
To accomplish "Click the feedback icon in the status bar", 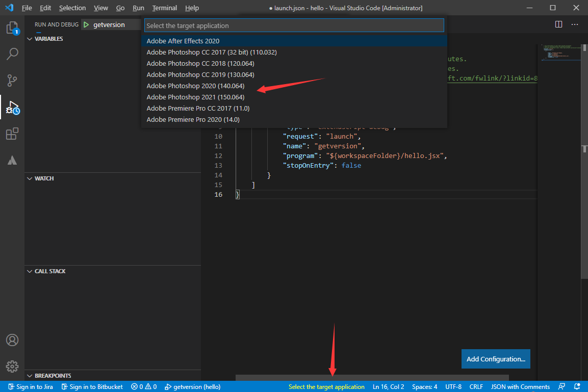I will click(x=560, y=386).
